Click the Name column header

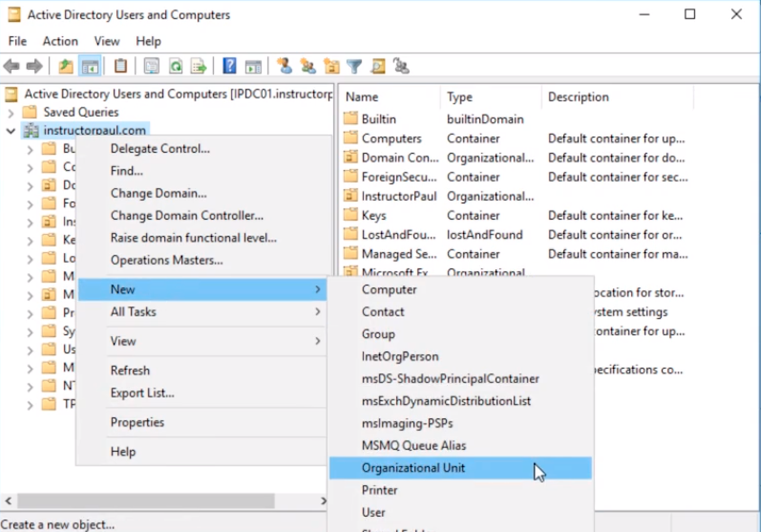[x=363, y=96]
